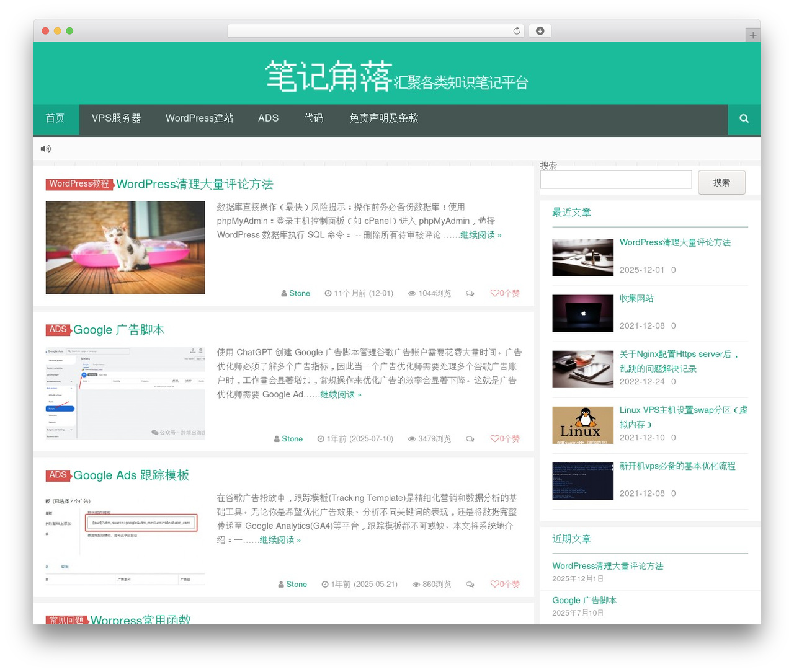This screenshot has height=672, width=794.
Task: Open 免责声明及条款 menu item
Action: point(383,118)
